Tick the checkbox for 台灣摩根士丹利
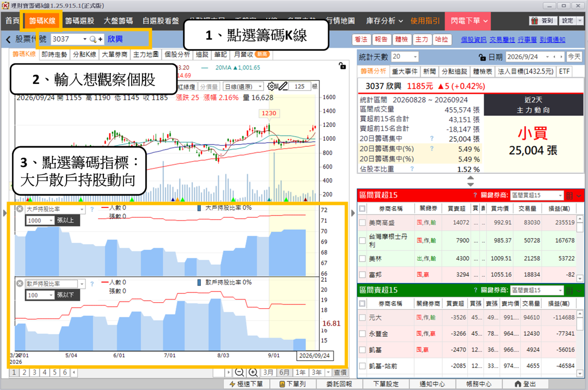This screenshot has height=390, width=588. click(x=362, y=240)
